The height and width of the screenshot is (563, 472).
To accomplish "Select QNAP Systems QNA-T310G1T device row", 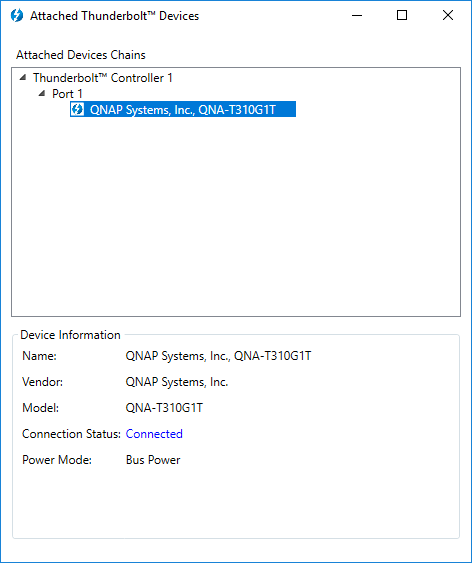I will [x=183, y=109].
